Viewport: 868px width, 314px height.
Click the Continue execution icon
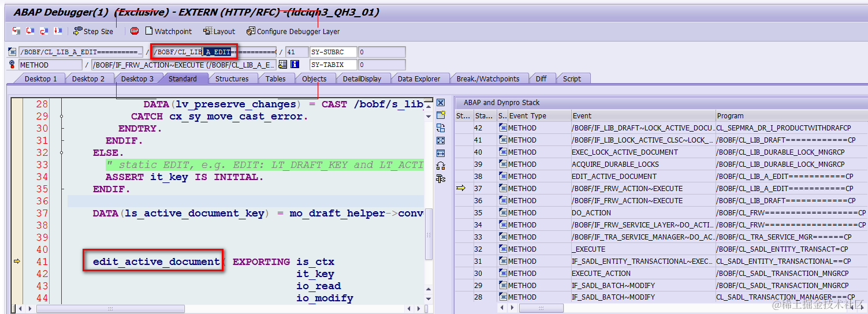58,31
